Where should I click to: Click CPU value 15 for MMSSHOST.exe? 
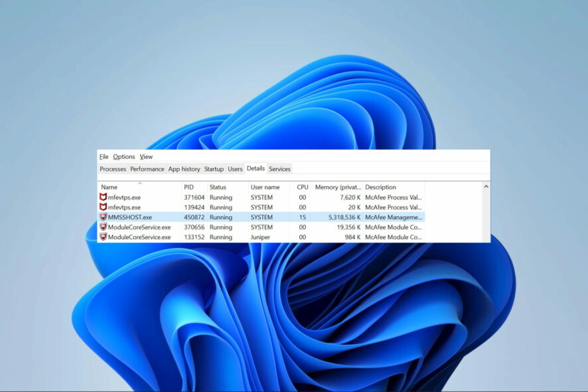[x=302, y=217]
